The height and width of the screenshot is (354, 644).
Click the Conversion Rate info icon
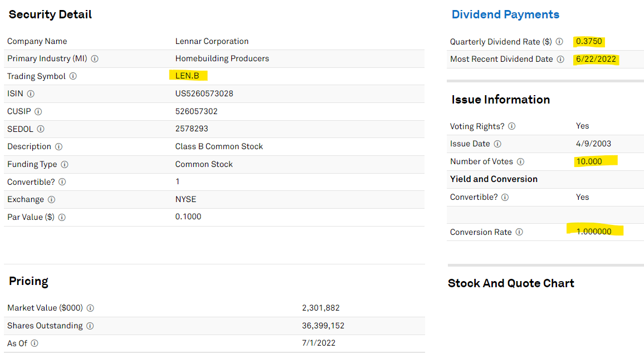[519, 232]
